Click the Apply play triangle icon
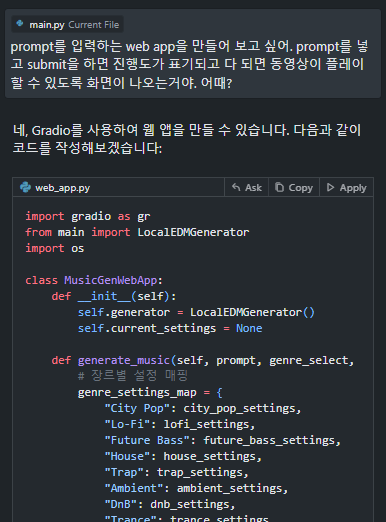The width and height of the screenshot is (386, 522). pos(330,187)
